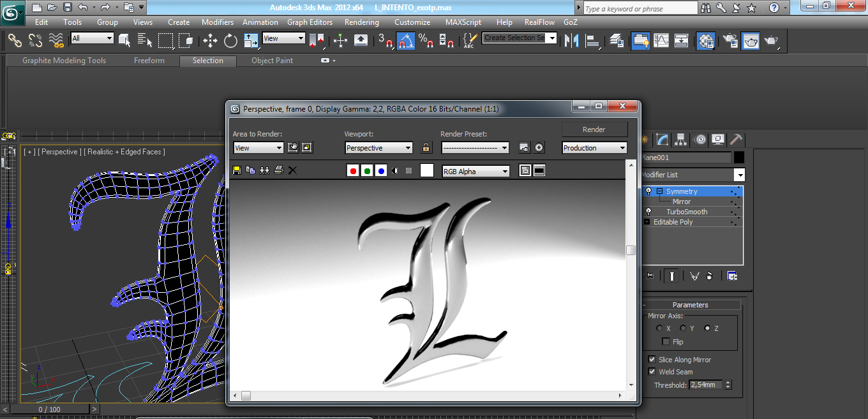Viewport: 868px width, 419px height.
Task: Open the Viewport dropdown set to Perspective
Action: coord(379,148)
